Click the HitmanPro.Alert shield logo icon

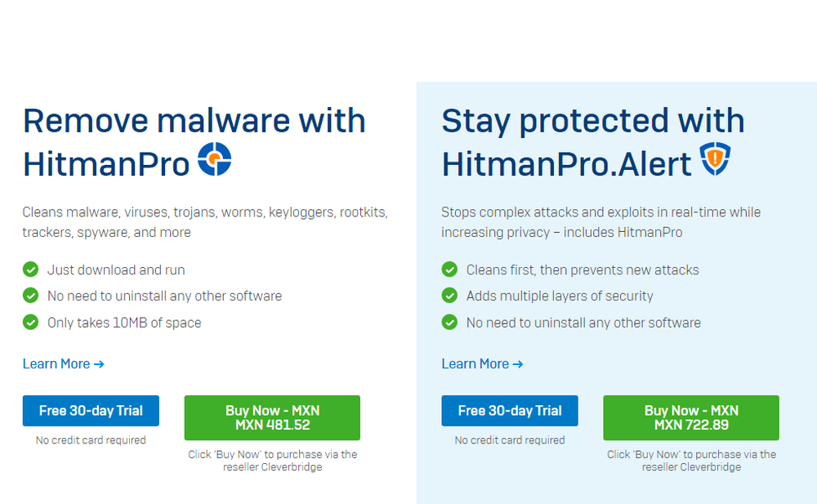(715, 160)
